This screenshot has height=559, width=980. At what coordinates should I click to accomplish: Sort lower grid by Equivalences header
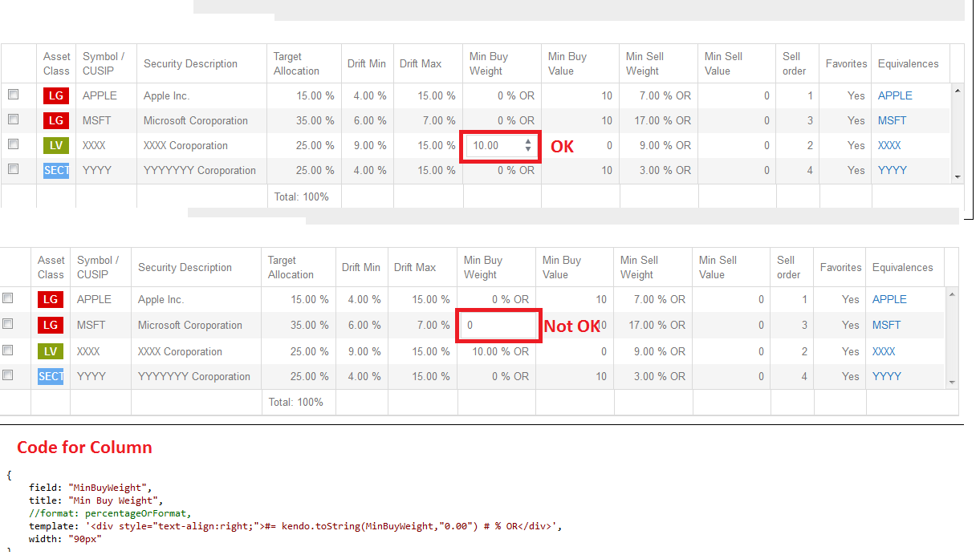pyautogui.click(x=903, y=267)
